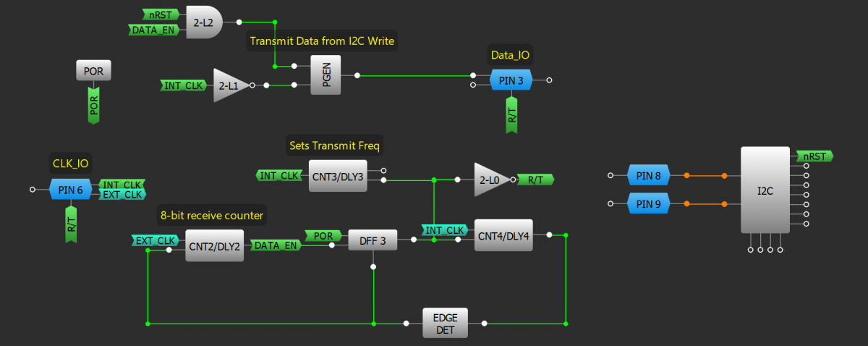
Task: Click the nRST output label on I2C
Action: click(x=814, y=156)
